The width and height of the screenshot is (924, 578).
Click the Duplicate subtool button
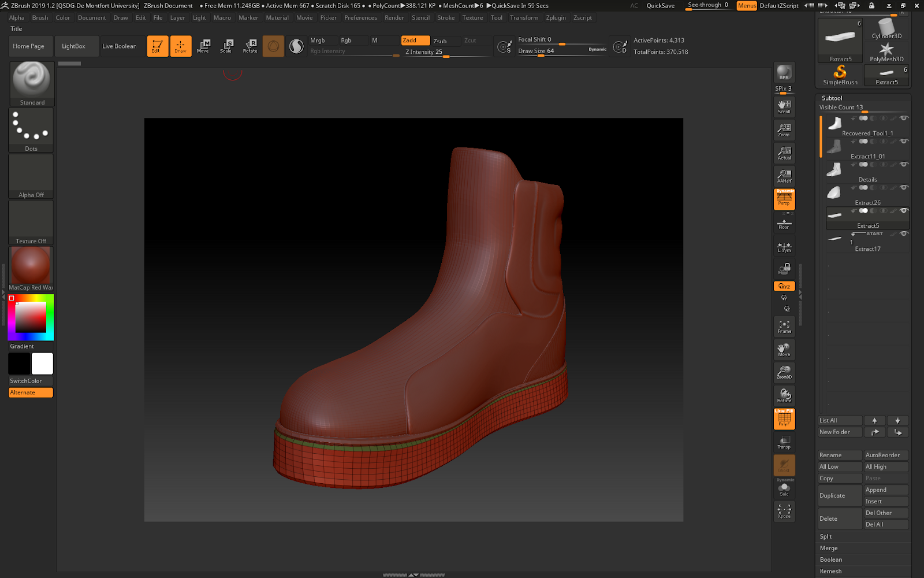pyautogui.click(x=840, y=495)
